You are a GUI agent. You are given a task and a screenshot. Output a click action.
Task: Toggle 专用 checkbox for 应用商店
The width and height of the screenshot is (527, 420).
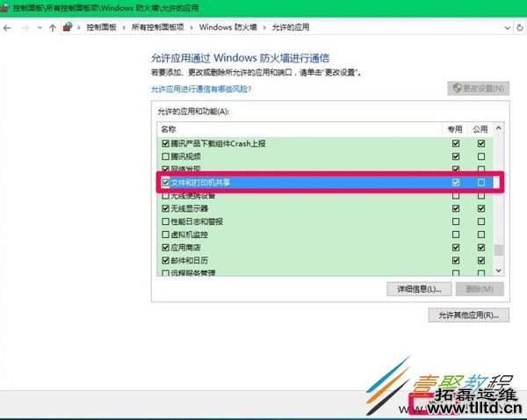tap(456, 248)
